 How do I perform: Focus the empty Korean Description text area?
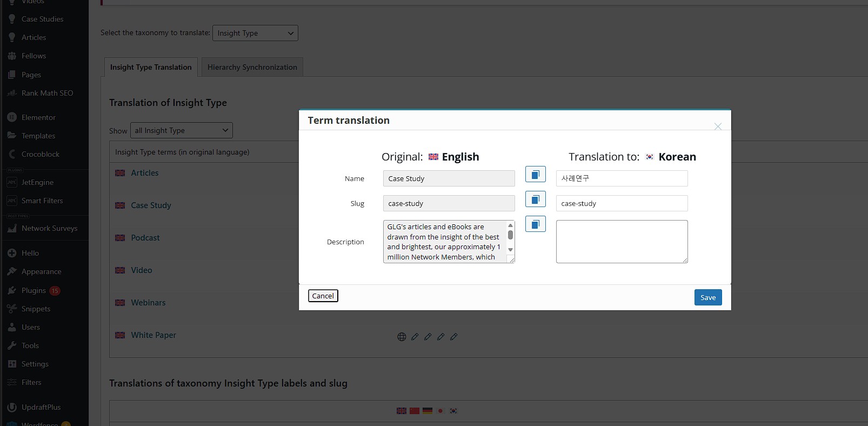pos(622,242)
